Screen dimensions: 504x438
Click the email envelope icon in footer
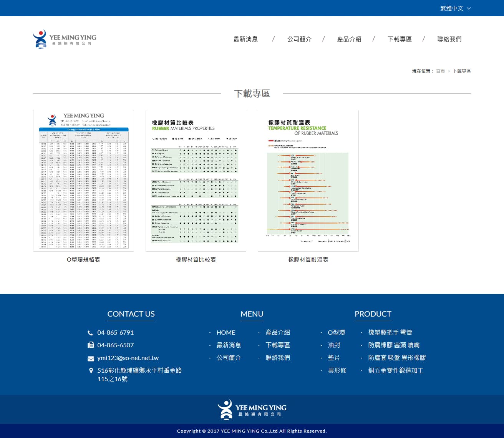[x=91, y=358]
